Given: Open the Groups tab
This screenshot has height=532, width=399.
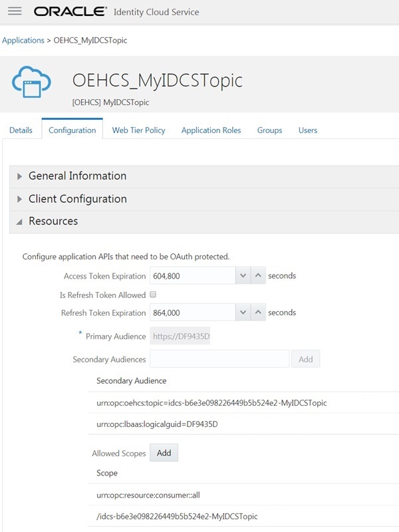Looking at the screenshot, I should tap(269, 130).
